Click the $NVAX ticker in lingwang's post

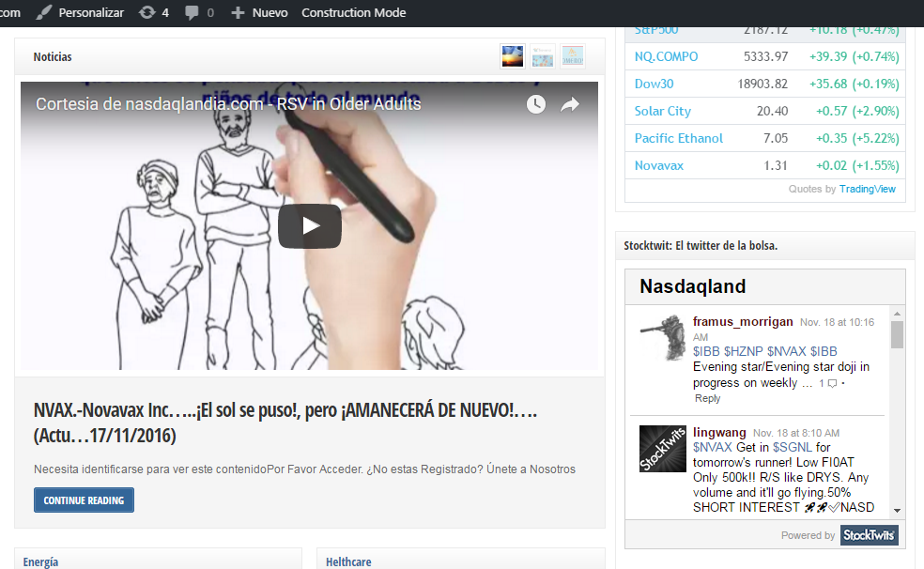(712, 447)
